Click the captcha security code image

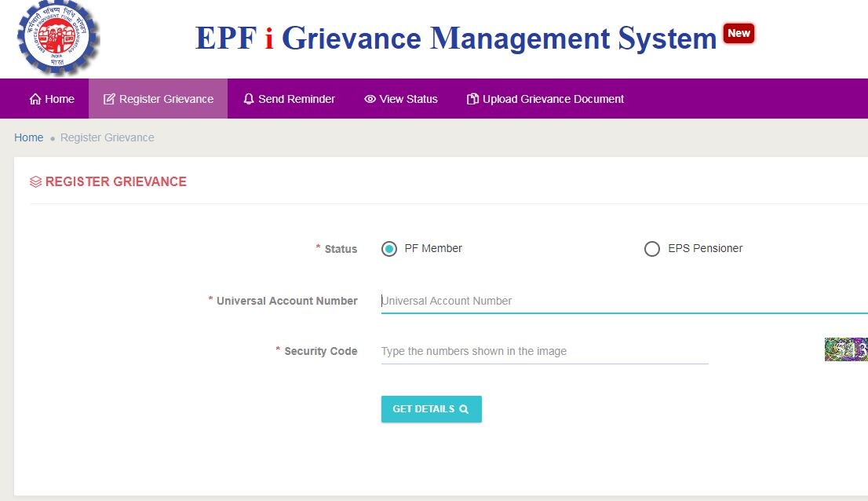click(846, 349)
